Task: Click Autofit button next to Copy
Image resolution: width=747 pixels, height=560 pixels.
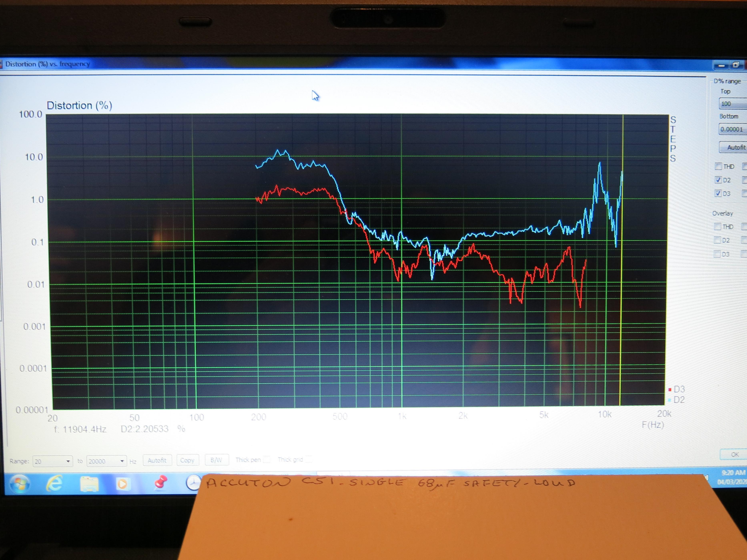Action: [x=157, y=460]
